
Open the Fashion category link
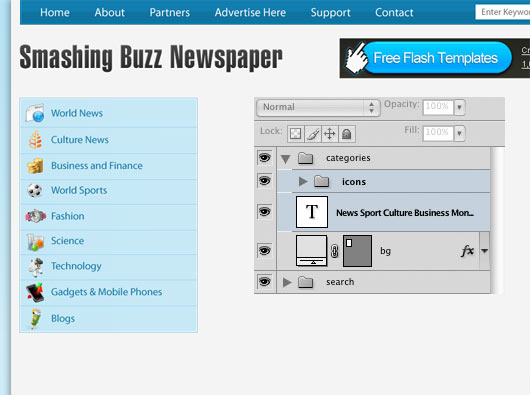point(68,216)
